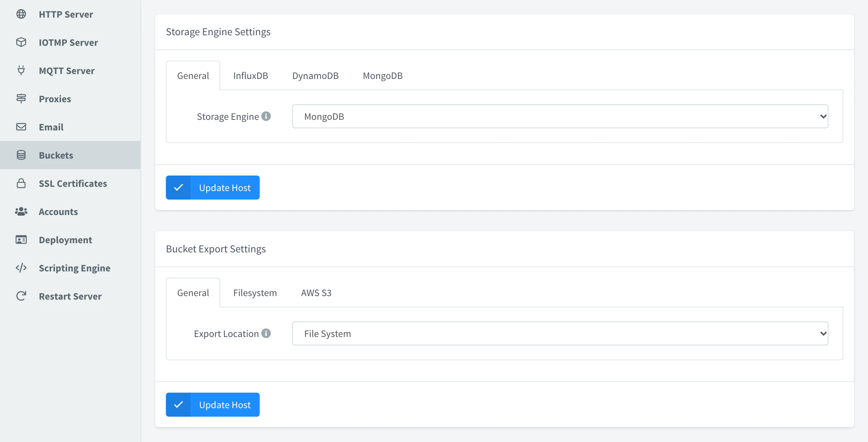Open the IOTMP Server settings page
This screenshot has width=868, height=442.
click(x=70, y=42)
